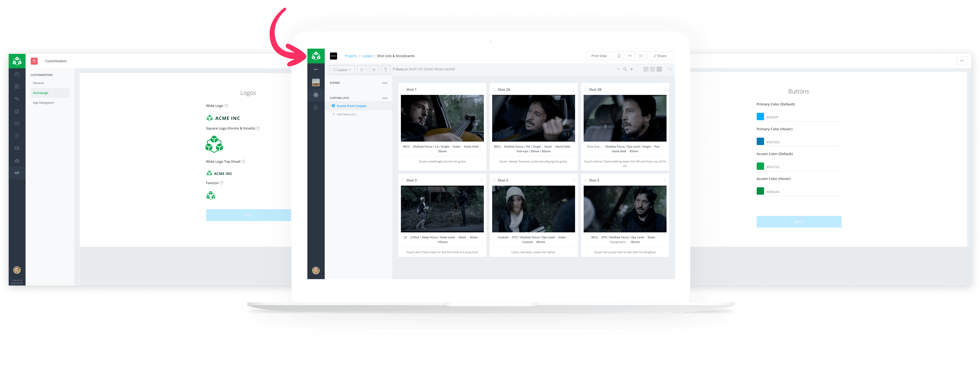Reset zoom with the magnifier 1:1 icon
The image size is (980, 366).
(625, 69)
